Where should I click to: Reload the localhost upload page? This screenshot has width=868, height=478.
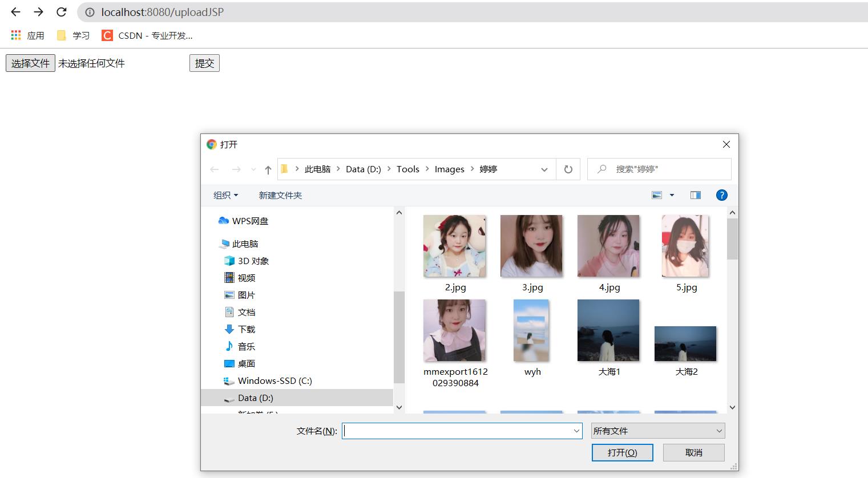tap(62, 12)
